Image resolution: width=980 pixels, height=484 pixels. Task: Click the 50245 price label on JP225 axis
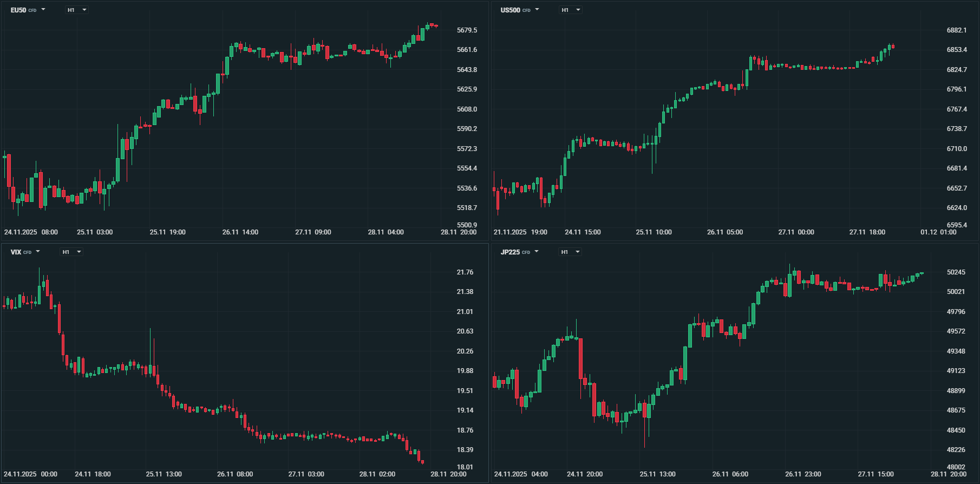[956, 272]
